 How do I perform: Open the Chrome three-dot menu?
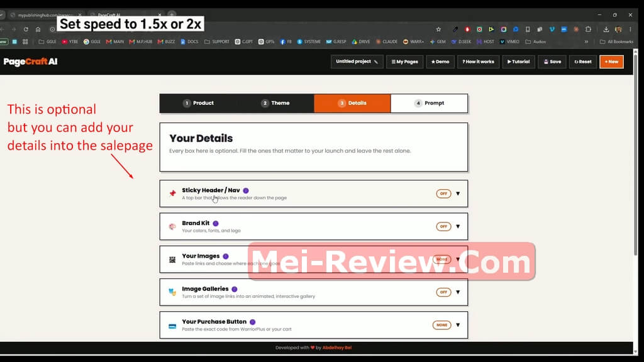pyautogui.click(x=630, y=30)
